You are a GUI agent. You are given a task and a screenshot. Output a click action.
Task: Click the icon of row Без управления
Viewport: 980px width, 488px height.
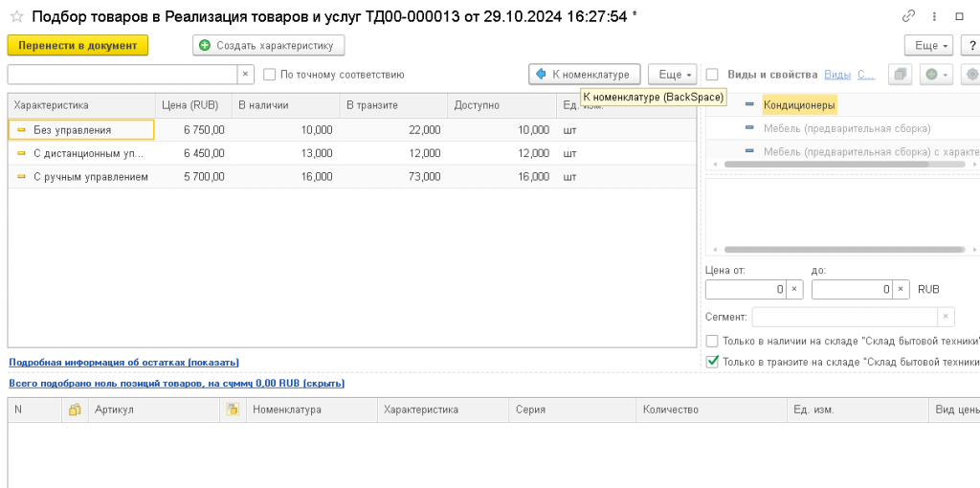tap(21, 130)
